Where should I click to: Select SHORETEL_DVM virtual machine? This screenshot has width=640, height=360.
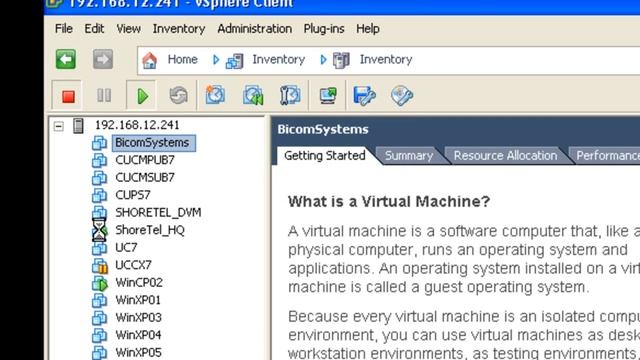[x=158, y=213]
